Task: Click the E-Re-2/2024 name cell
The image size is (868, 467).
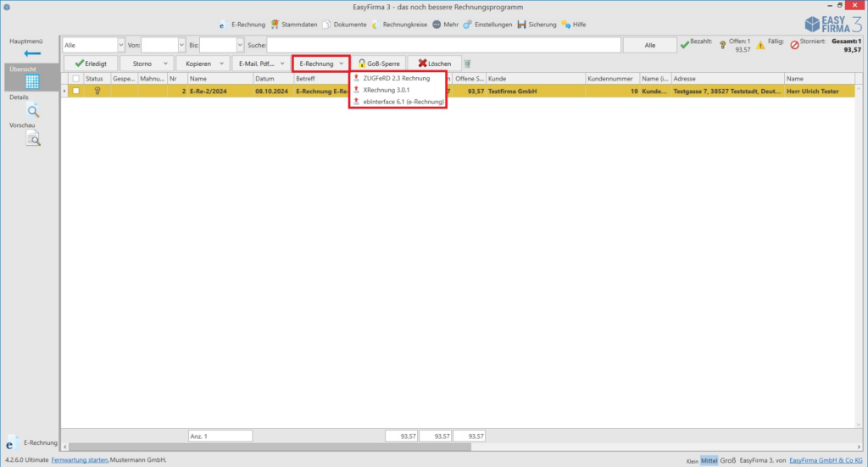Action: tap(220, 91)
